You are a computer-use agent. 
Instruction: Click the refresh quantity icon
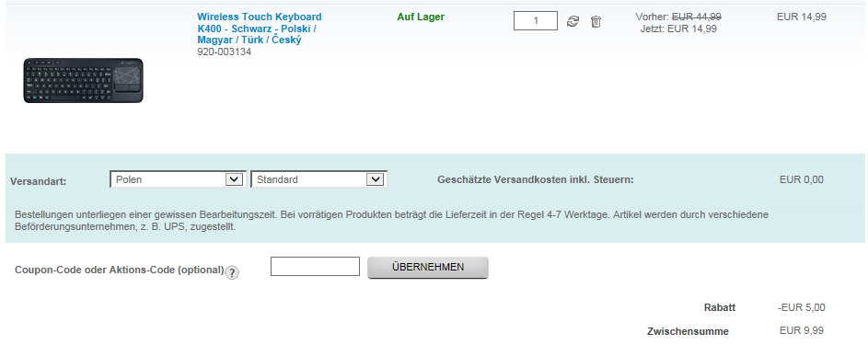pyautogui.click(x=573, y=21)
